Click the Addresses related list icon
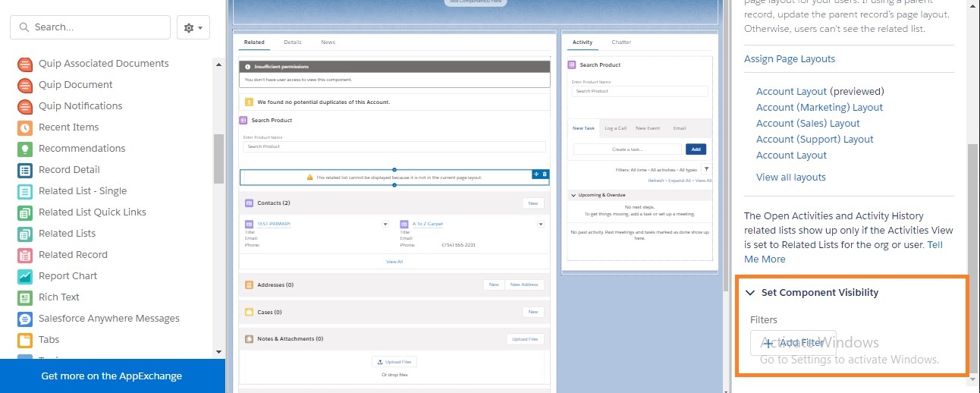This screenshot has width=980, height=393. (x=249, y=285)
